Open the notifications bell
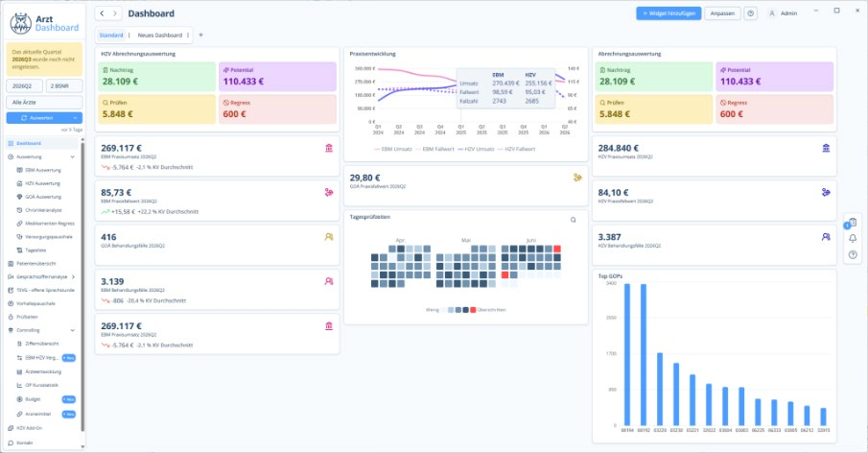This screenshot has height=453, width=868. 853,238
